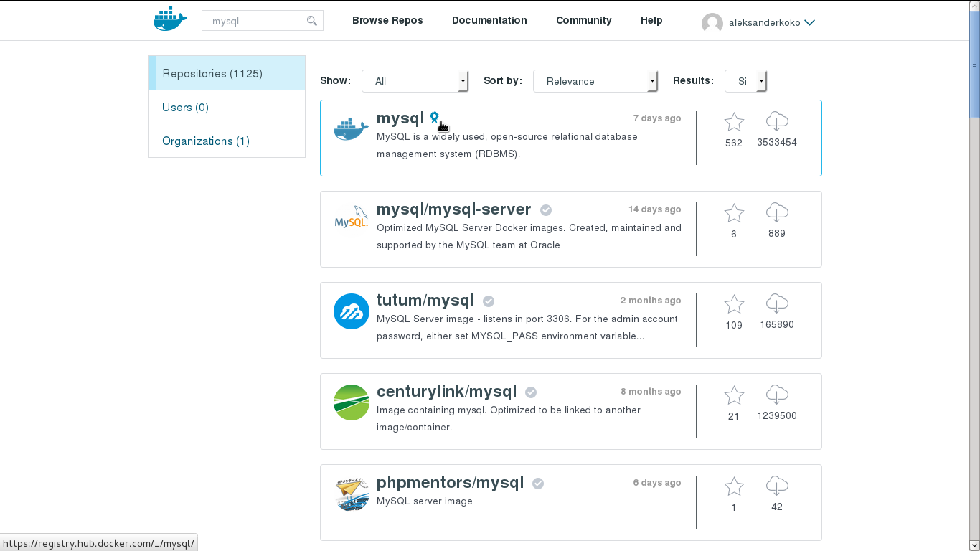This screenshot has height=551, width=980.
Task: Click the search magnifier icon
Action: [312, 21]
